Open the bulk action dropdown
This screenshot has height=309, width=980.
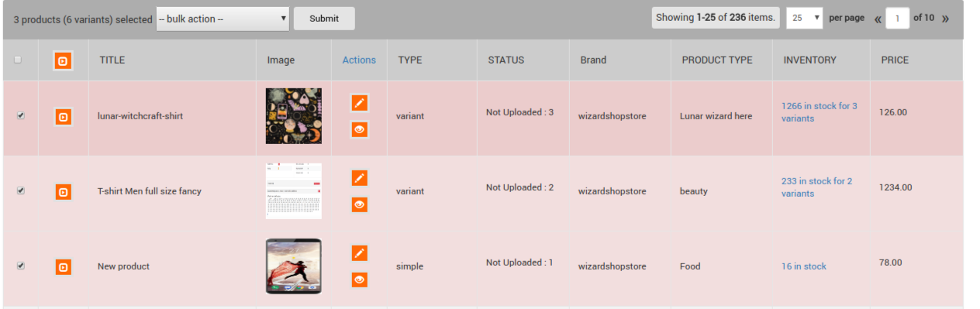[223, 19]
